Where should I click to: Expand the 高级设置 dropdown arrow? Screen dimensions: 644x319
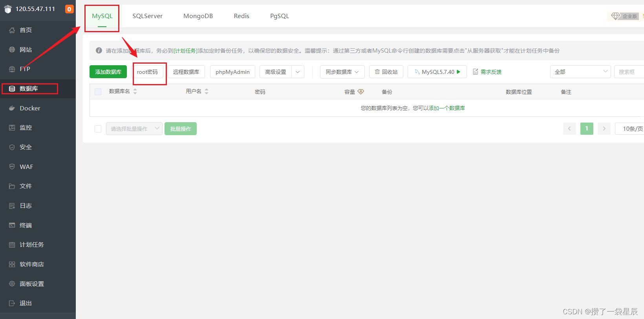pos(298,72)
